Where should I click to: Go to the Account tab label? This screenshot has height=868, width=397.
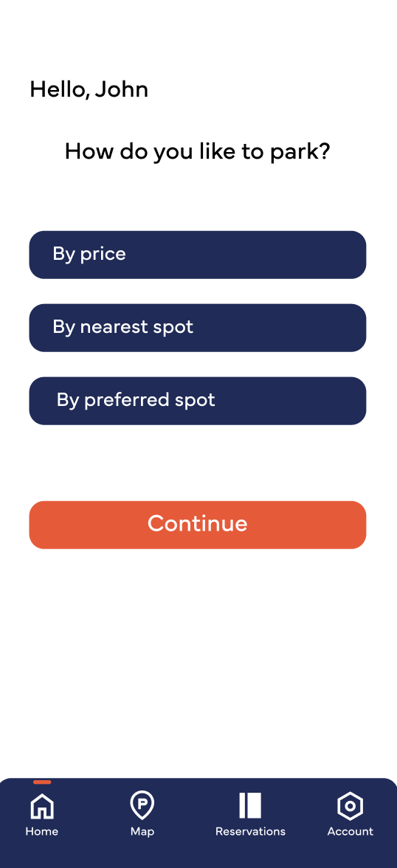[x=351, y=831]
